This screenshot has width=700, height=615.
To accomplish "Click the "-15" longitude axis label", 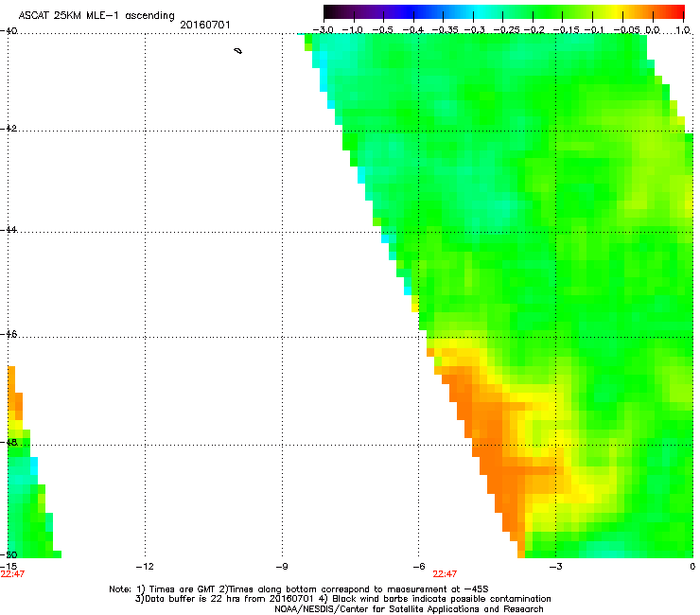I will pos(9,567).
